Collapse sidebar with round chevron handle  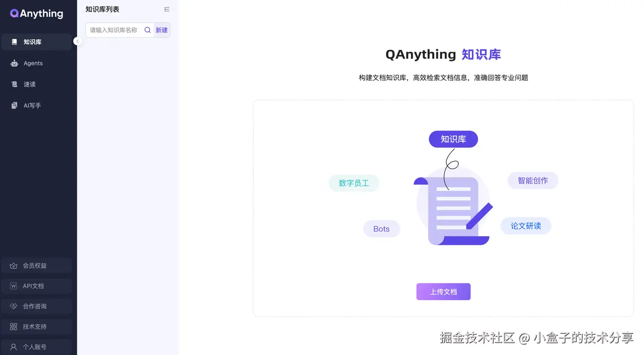point(77,41)
